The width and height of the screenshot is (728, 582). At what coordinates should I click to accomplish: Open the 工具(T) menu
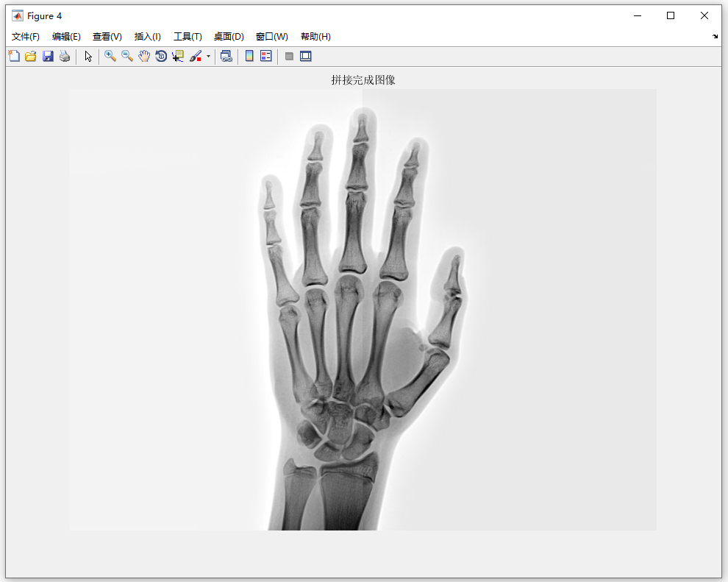pyautogui.click(x=188, y=36)
